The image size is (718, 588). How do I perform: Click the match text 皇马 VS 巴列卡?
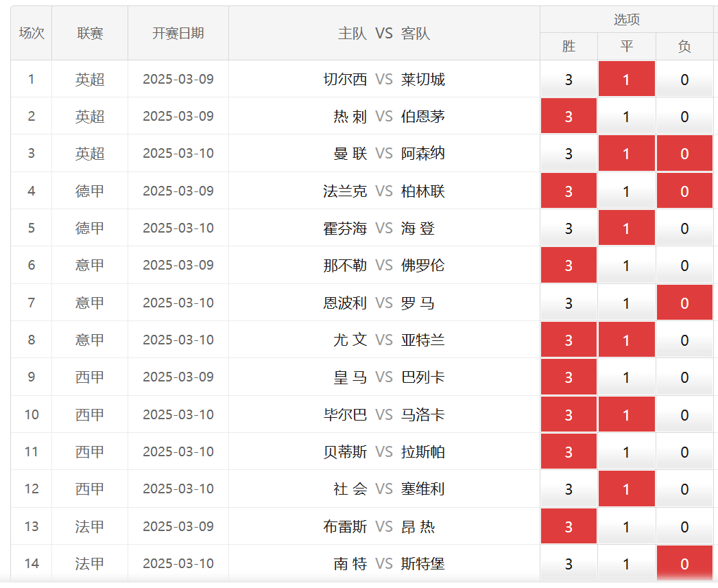click(390, 377)
